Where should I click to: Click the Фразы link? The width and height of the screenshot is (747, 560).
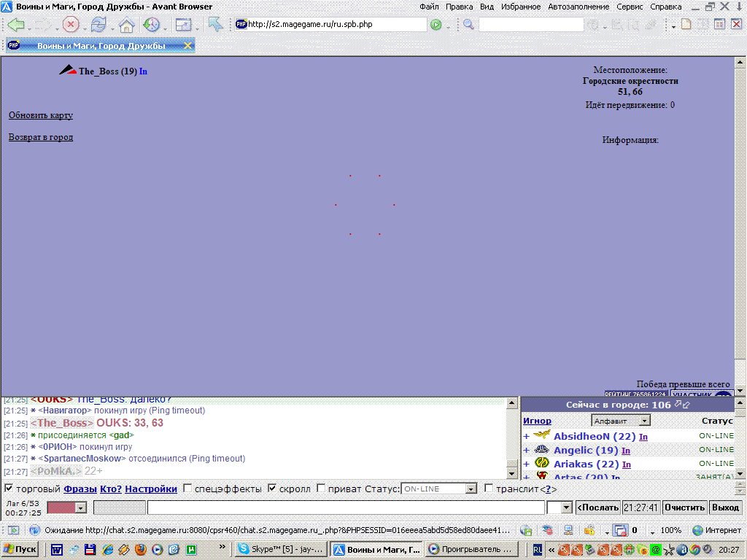80,489
